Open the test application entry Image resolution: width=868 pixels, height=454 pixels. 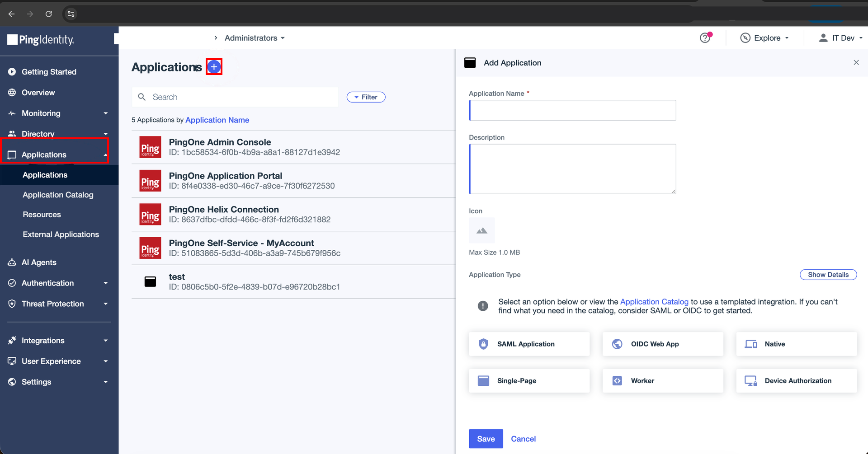[x=293, y=282]
